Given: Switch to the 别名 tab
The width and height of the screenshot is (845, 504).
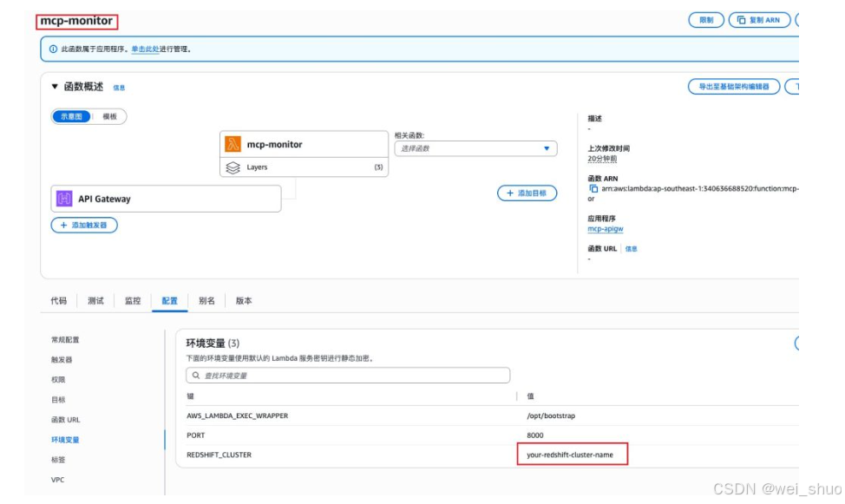Looking at the screenshot, I should click(x=206, y=301).
